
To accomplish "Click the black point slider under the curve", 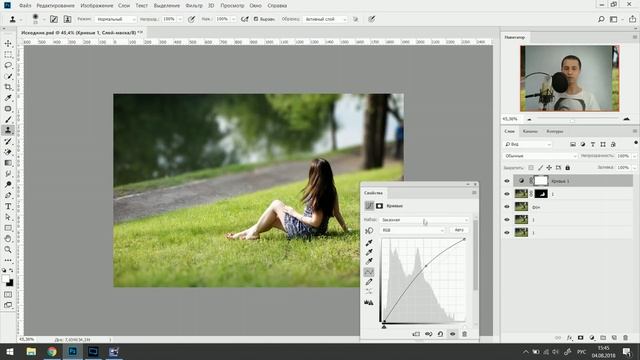I will [x=384, y=326].
